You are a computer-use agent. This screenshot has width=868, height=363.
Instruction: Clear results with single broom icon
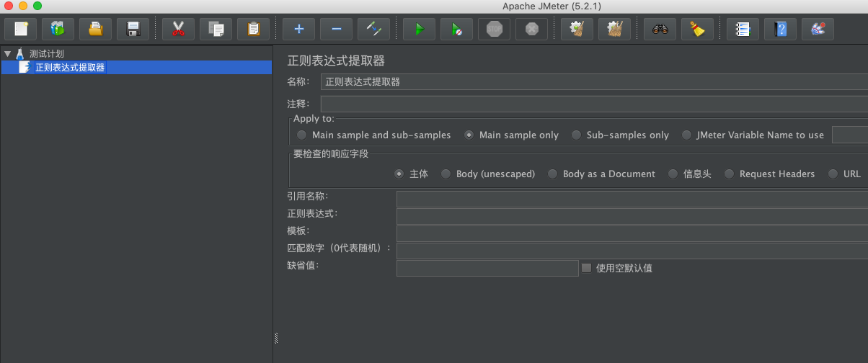click(x=577, y=29)
